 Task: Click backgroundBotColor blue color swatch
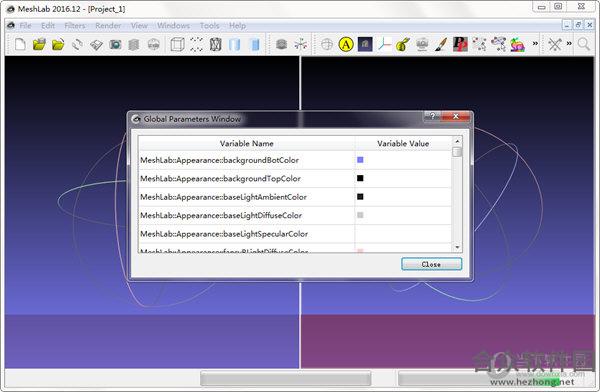[360, 160]
